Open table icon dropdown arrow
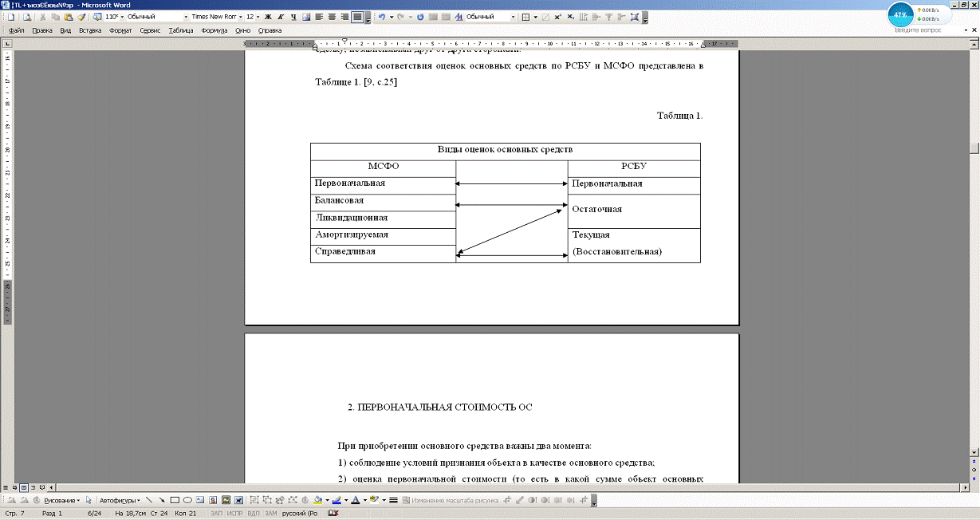This screenshot has height=520, width=980. tap(533, 16)
